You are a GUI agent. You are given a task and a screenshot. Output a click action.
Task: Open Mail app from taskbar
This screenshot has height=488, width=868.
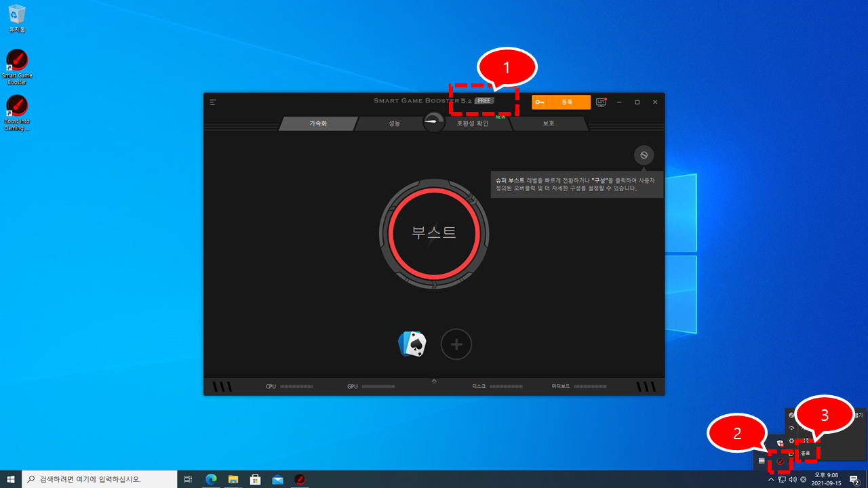click(x=277, y=479)
